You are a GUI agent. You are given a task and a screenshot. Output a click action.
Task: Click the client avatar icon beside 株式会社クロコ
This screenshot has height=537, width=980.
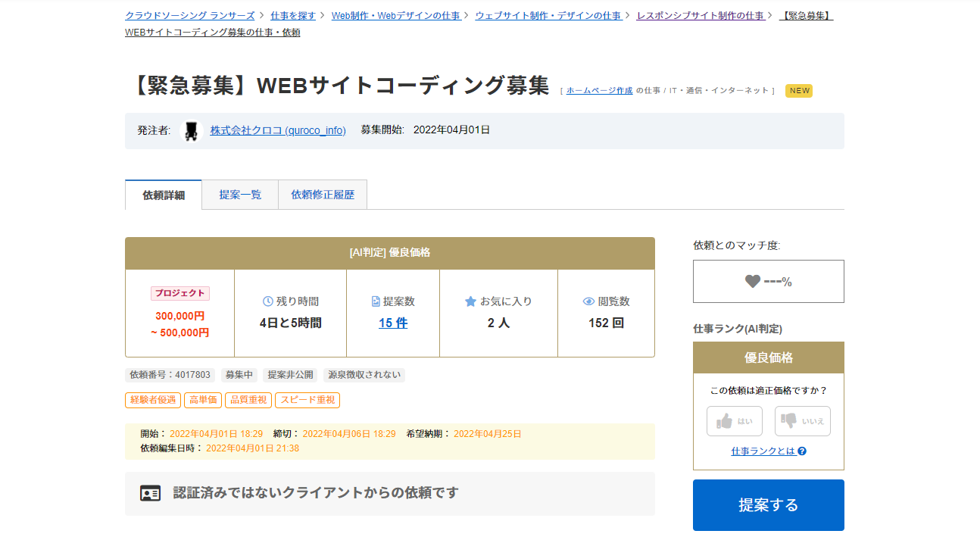tap(192, 130)
